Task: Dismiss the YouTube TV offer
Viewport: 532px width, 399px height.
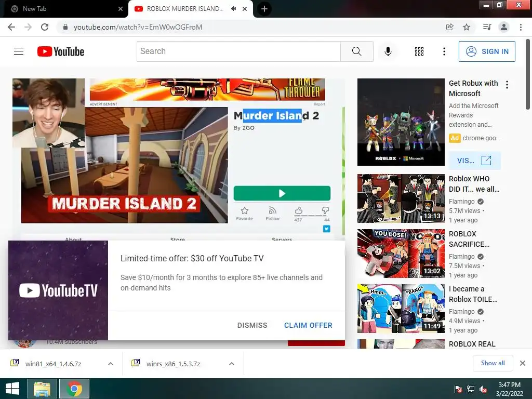Action: 252,325
